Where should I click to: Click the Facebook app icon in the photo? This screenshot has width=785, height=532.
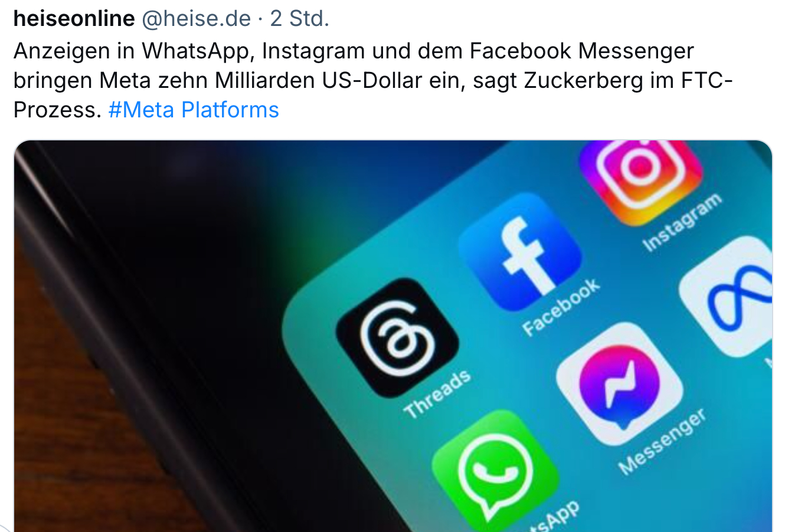click(520, 252)
